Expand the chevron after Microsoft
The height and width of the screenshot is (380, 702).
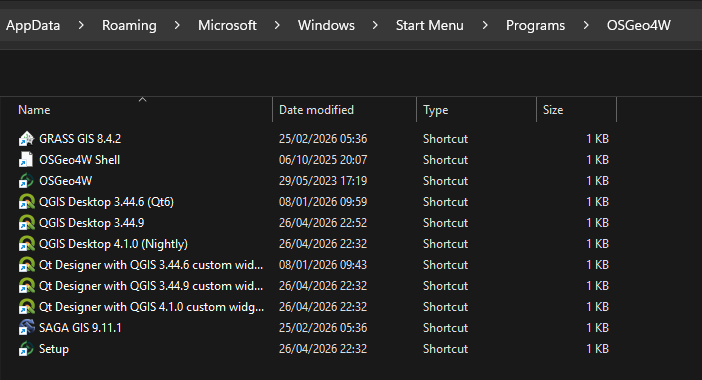coord(277,26)
